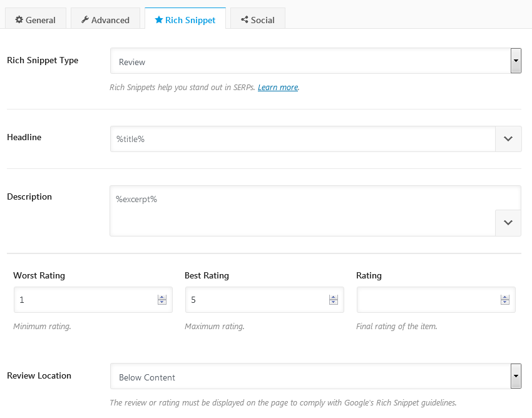This screenshot has height=418, width=532.
Task: Expand the Headline variables chevron
Action: pyautogui.click(x=508, y=139)
